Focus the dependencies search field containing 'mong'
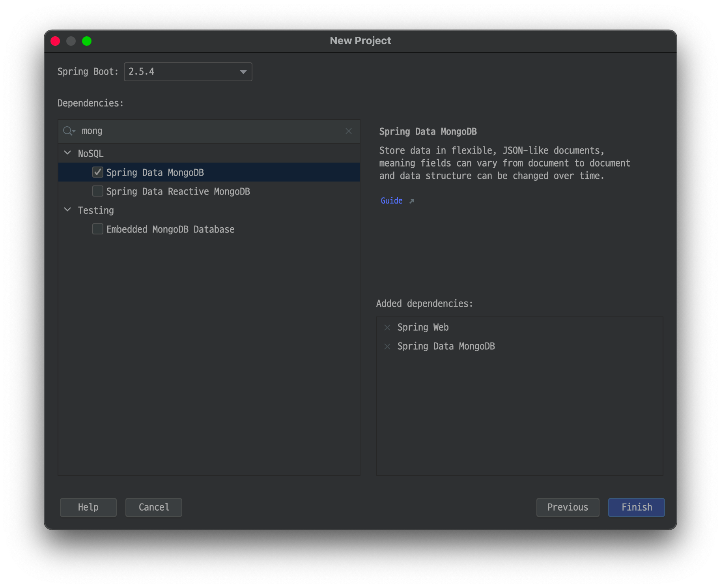Viewport: 721px width, 588px height. coord(209,131)
